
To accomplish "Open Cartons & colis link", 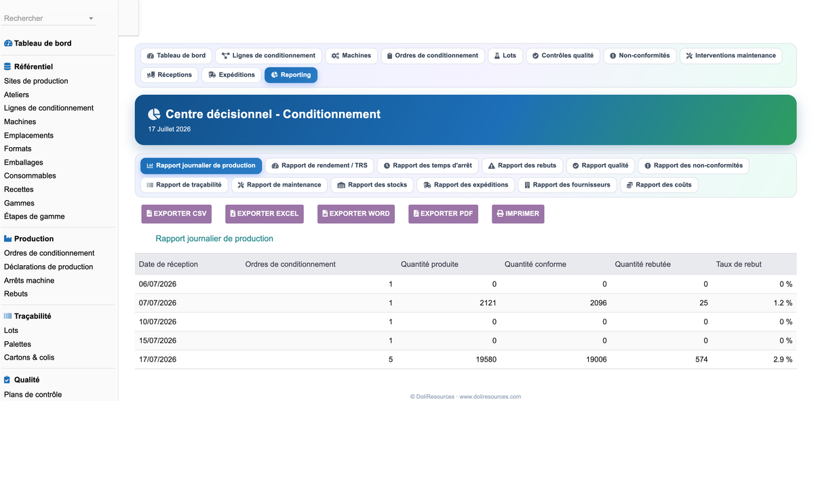I will 29,357.
